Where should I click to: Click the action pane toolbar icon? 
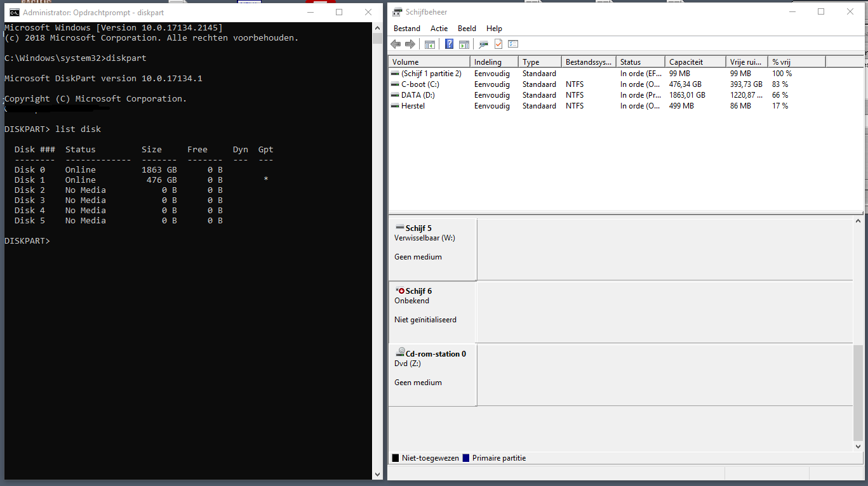click(464, 44)
